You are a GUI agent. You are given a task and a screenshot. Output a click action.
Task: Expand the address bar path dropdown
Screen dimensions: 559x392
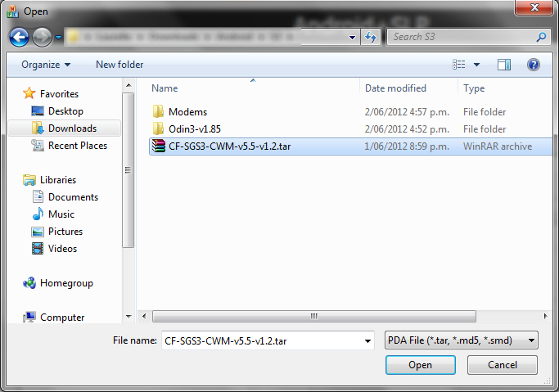point(352,37)
